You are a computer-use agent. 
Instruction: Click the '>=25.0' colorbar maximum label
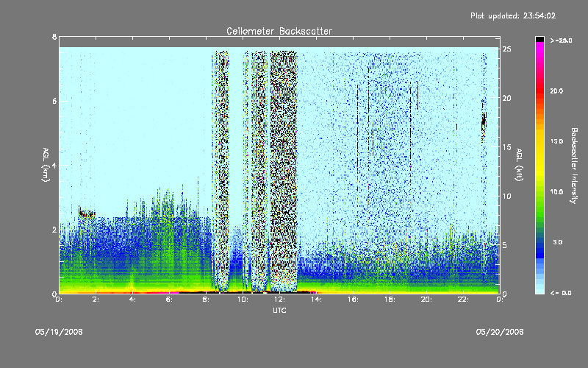(x=561, y=40)
